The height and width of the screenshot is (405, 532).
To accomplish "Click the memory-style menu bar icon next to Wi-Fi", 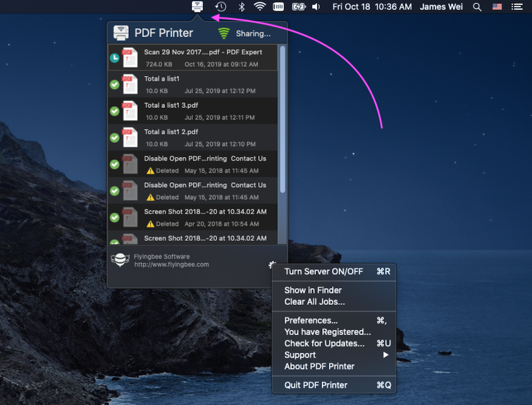I will 278,7.
